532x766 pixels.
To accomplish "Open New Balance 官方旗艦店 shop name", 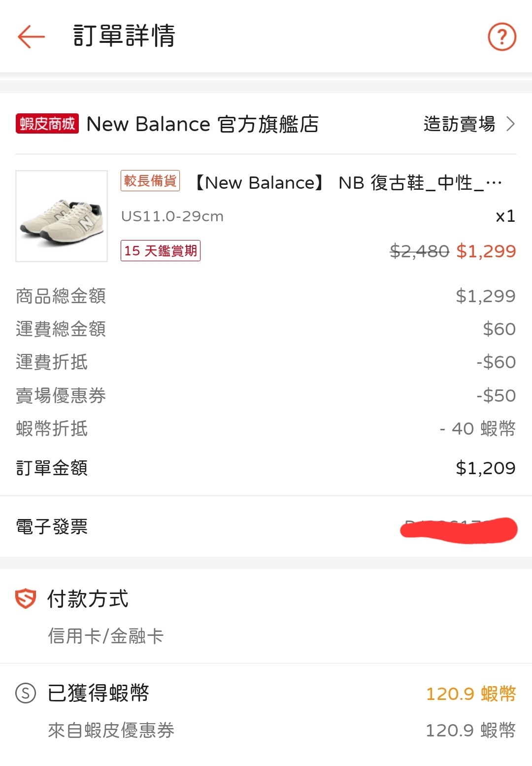I will tap(202, 124).
